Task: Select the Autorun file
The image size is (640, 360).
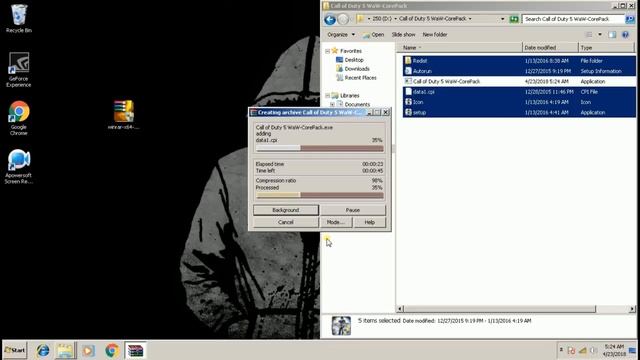Action: click(519, 71)
